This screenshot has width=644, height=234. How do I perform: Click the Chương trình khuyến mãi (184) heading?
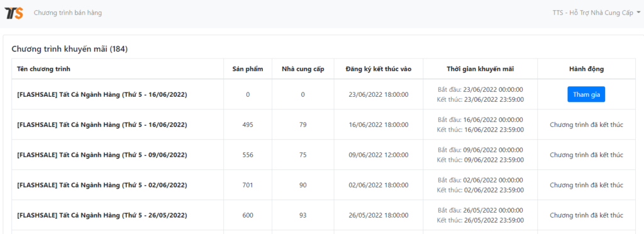[x=69, y=49]
